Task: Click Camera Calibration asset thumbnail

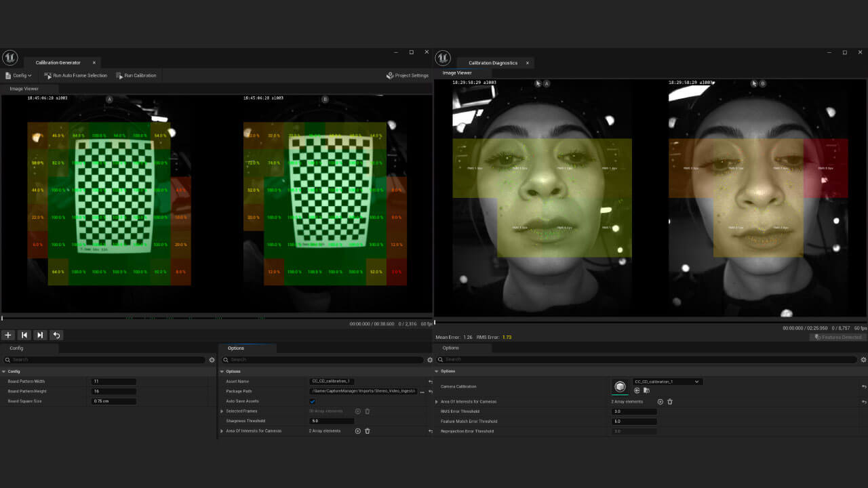Action: (620, 386)
